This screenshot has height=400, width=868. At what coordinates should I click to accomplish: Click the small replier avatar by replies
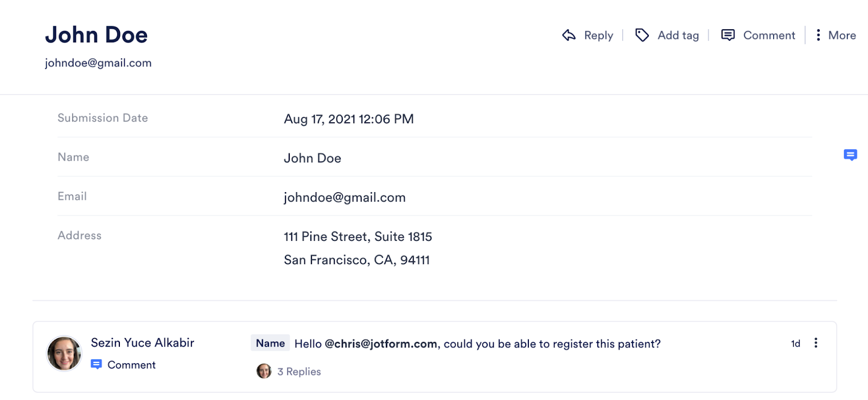pos(264,371)
